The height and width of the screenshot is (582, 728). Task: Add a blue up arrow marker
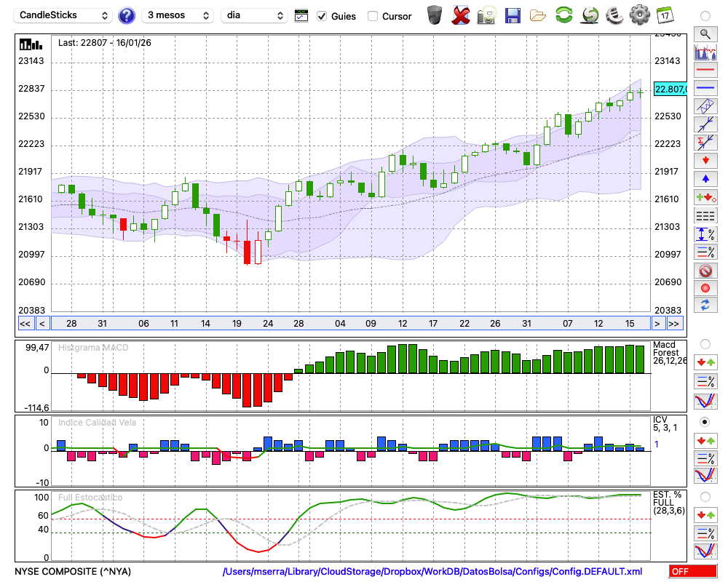tap(705, 179)
